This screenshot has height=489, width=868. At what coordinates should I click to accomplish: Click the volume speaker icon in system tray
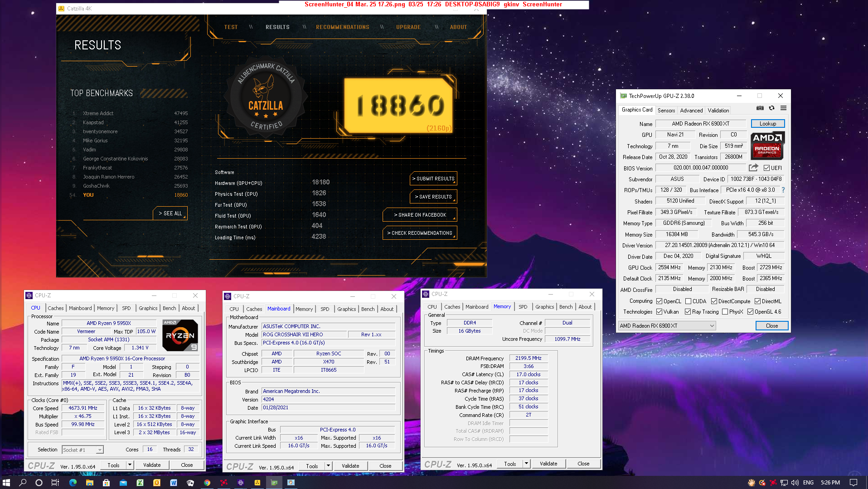[x=795, y=483]
